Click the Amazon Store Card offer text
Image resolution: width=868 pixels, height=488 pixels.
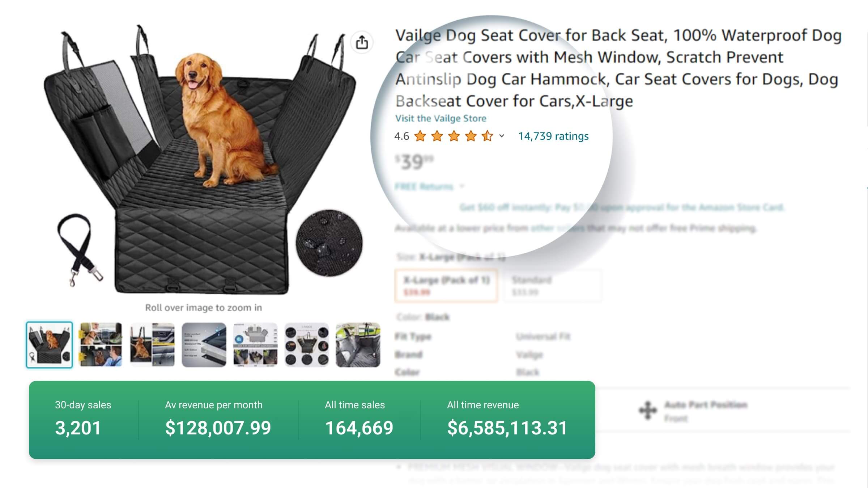pyautogui.click(x=621, y=207)
